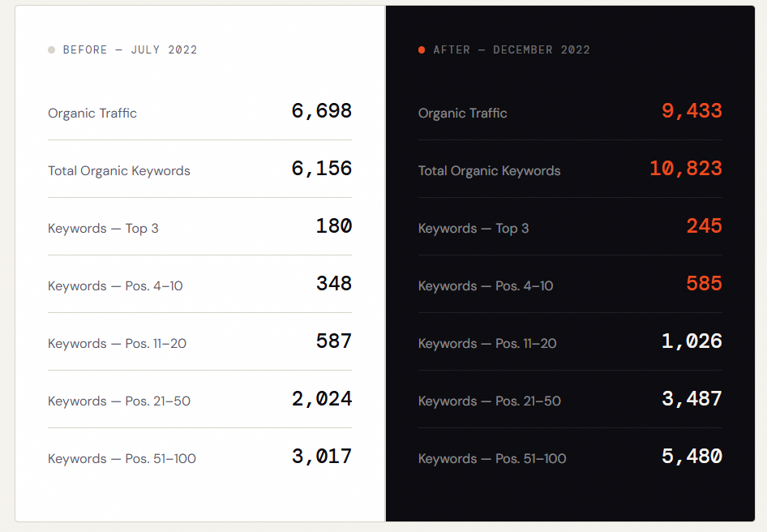Click the Before Organic Traffic value 6,698
This screenshot has height=532, width=767.
pos(321,111)
